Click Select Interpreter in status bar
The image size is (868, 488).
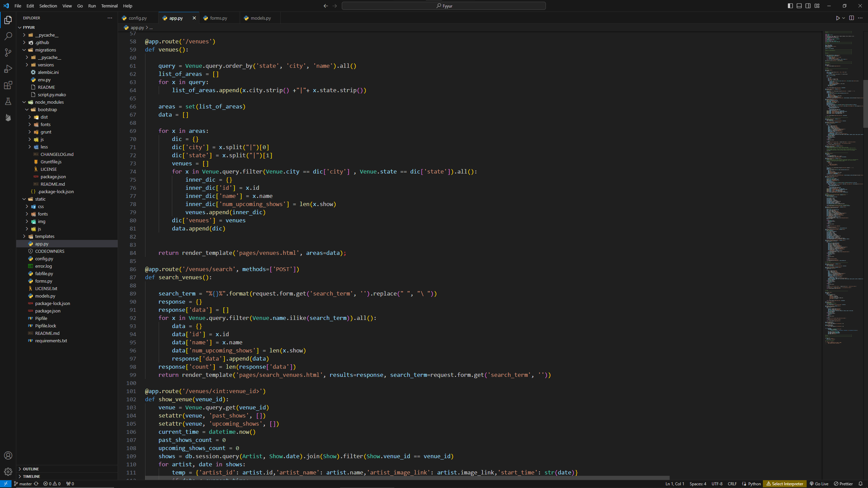785,484
